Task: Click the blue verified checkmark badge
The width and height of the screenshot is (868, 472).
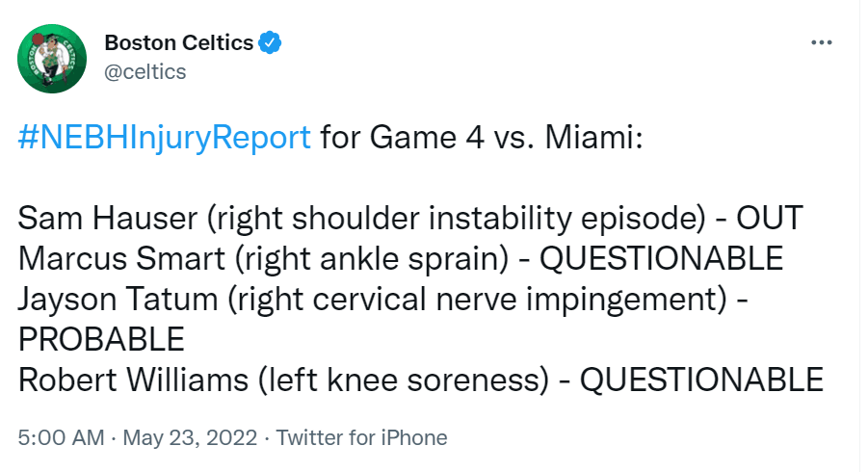Action: point(270,42)
